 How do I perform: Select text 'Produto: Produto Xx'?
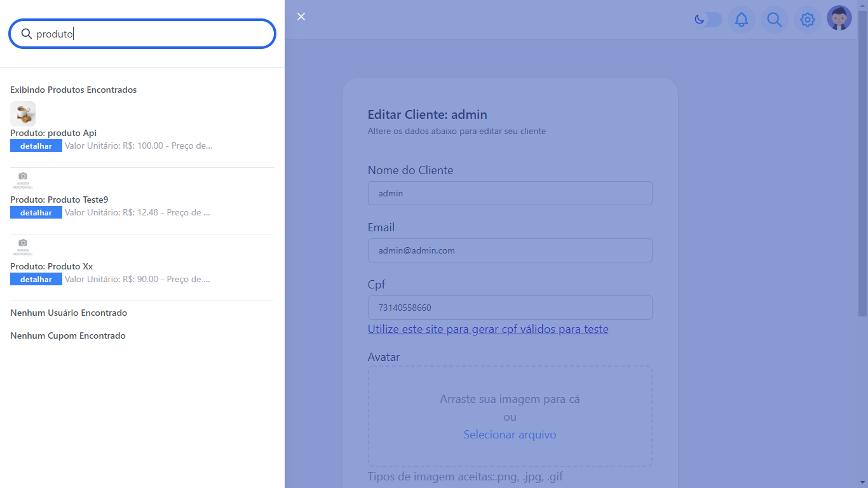tap(51, 266)
